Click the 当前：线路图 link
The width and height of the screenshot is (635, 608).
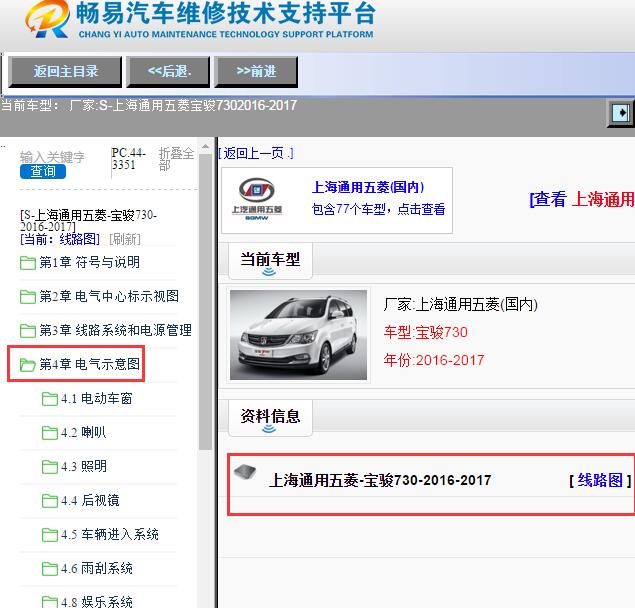[x=60, y=239]
